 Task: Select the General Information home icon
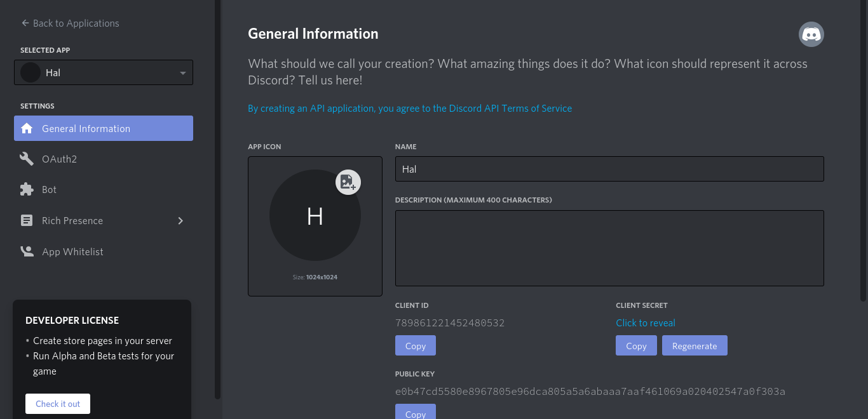click(26, 128)
